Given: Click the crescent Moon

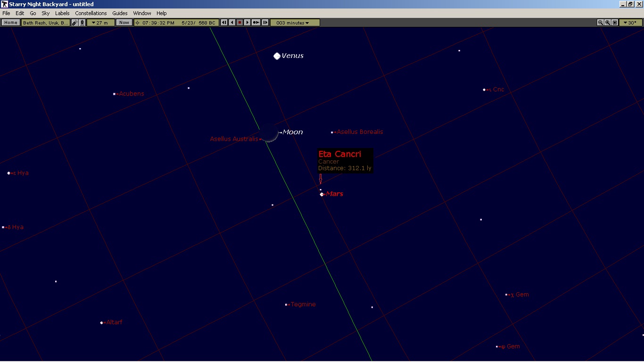Looking at the screenshot, I should [269, 133].
